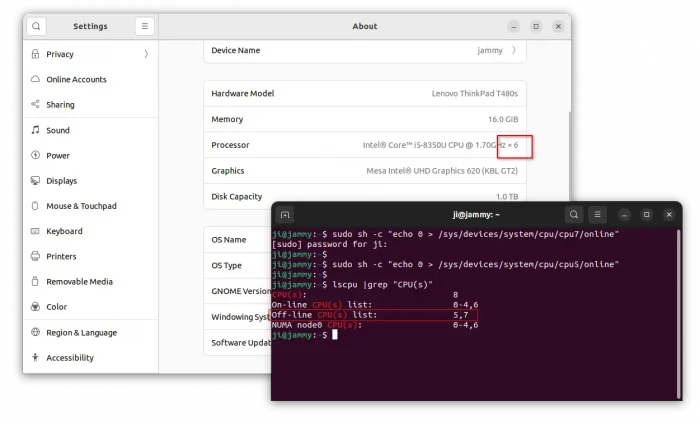Open Accessibility settings panel
Viewport: 700px width, 424px height.
70,358
